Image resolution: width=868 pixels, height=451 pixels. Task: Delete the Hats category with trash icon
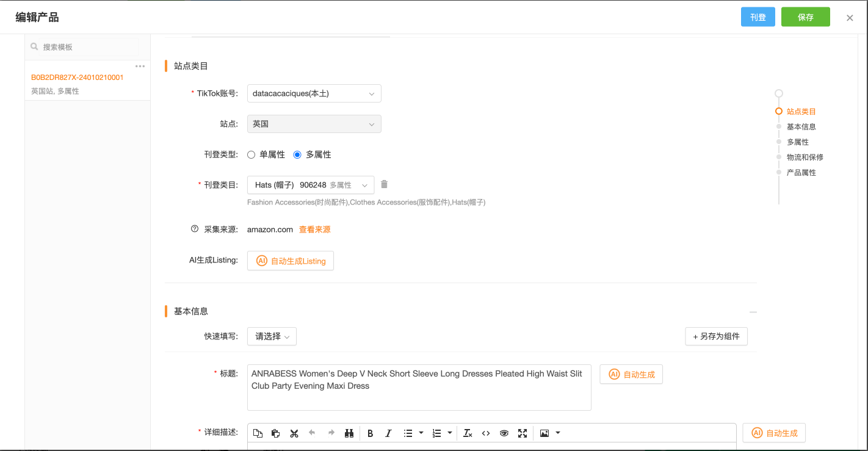384,184
